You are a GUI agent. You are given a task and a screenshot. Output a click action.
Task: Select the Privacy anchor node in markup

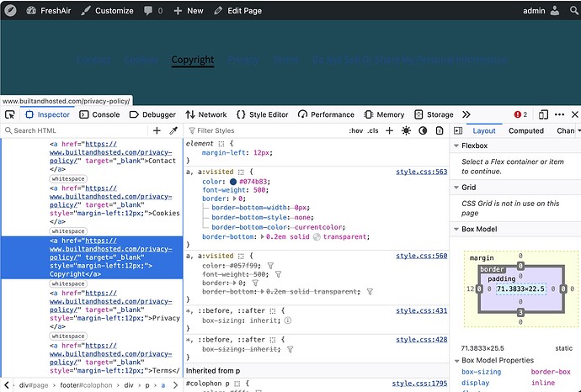(x=115, y=310)
